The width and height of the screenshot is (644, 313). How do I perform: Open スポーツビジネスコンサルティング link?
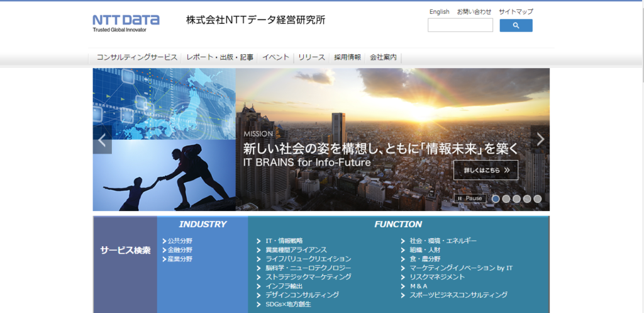[x=458, y=295]
